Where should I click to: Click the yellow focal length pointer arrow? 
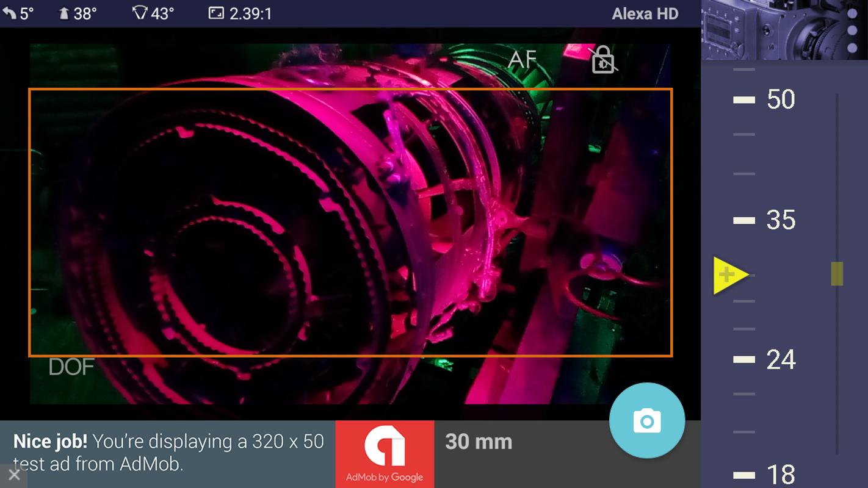[x=731, y=275]
